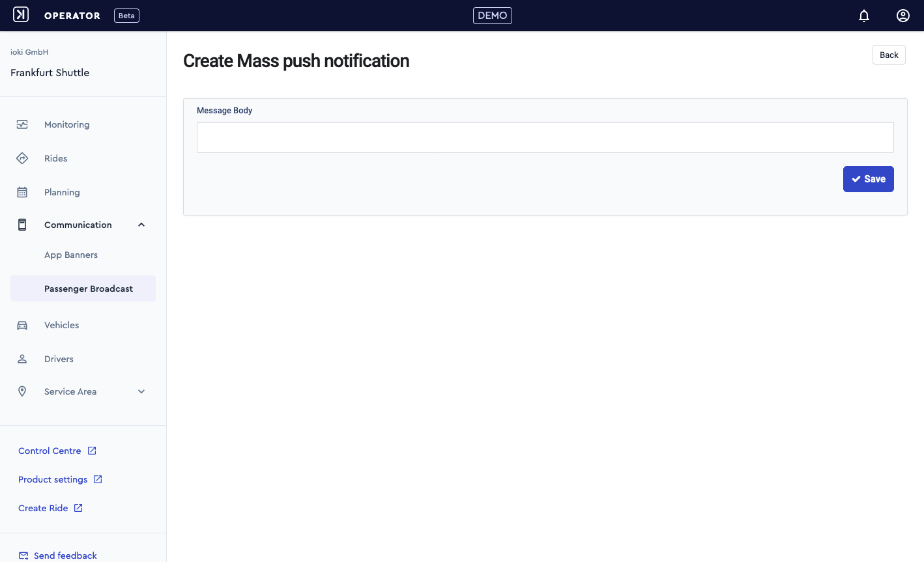
Task: Click the Communication phone icon
Action: [22, 225]
